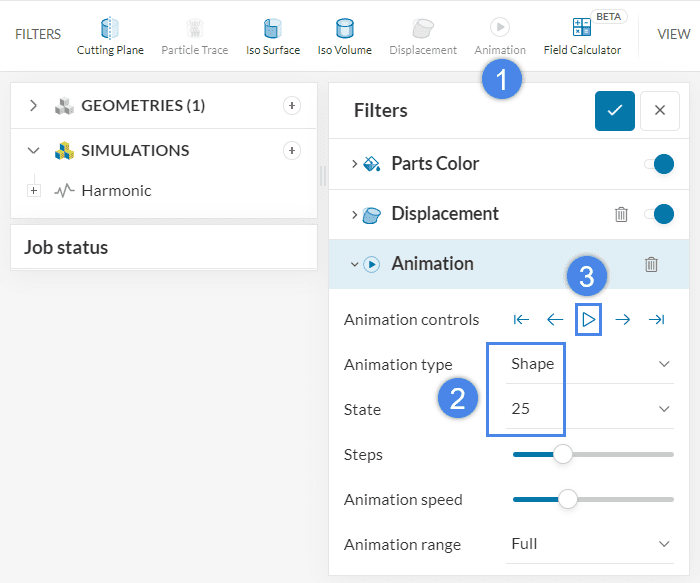
Task: Play the animation
Action: click(589, 320)
